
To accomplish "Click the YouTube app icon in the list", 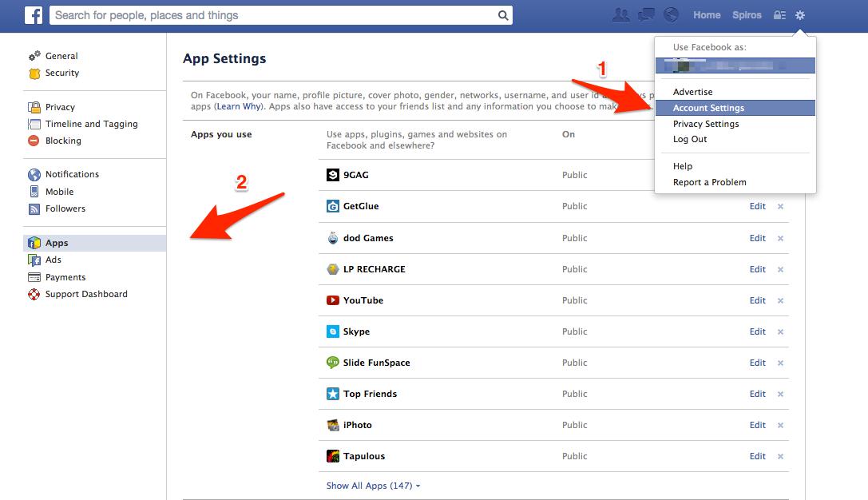I will (x=333, y=300).
